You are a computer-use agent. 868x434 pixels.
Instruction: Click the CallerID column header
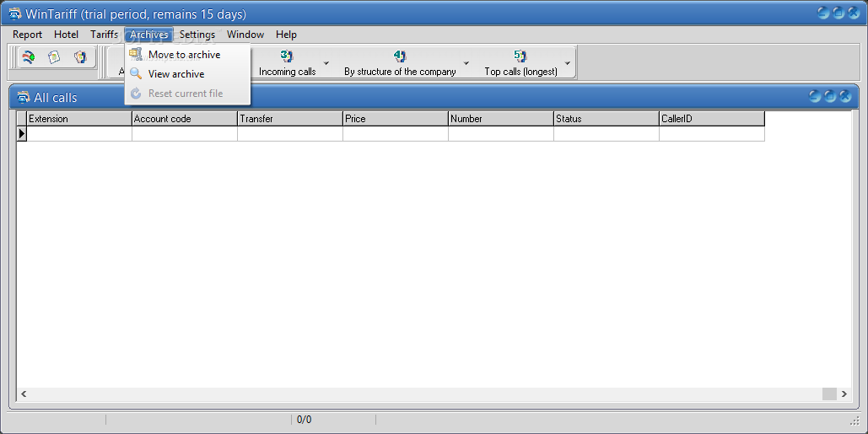712,118
